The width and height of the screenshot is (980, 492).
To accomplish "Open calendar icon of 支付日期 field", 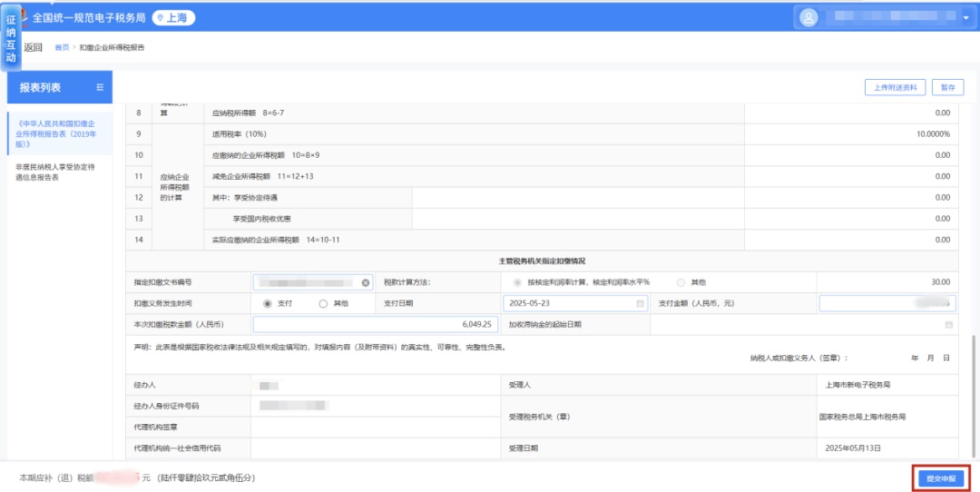I will tap(640, 304).
